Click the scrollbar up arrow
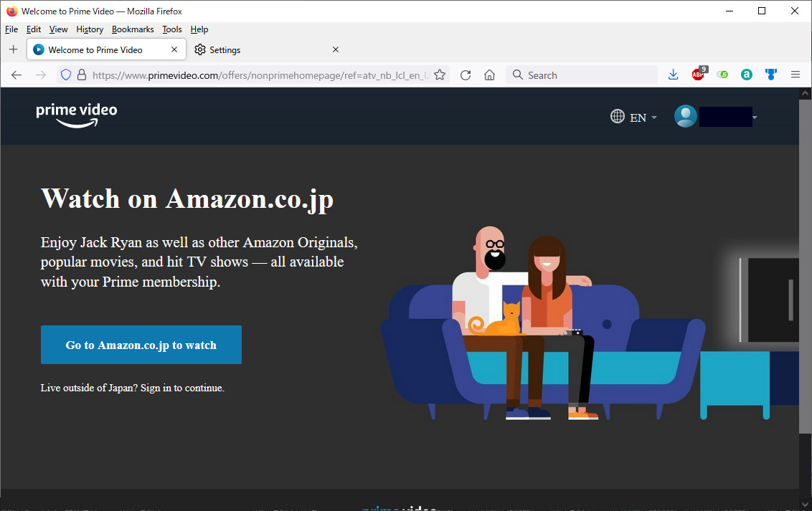The width and height of the screenshot is (812, 511). [806, 94]
